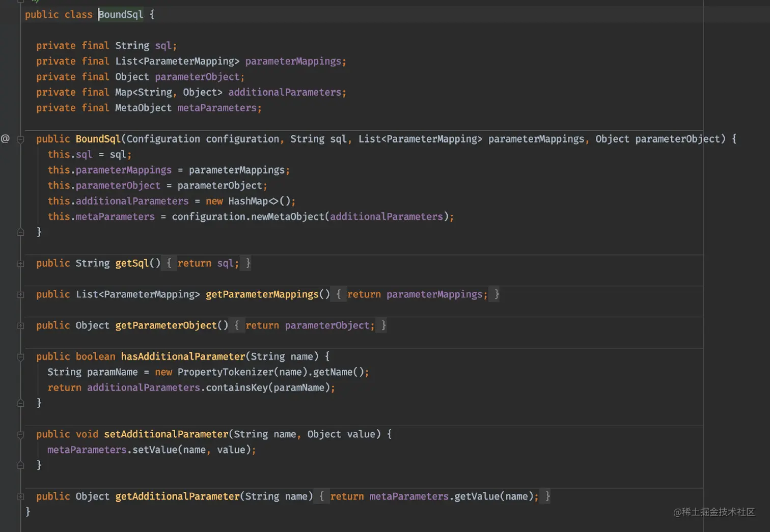Click the getParameterMappings method name
Screen dimensions: 770x532
(x=262, y=294)
